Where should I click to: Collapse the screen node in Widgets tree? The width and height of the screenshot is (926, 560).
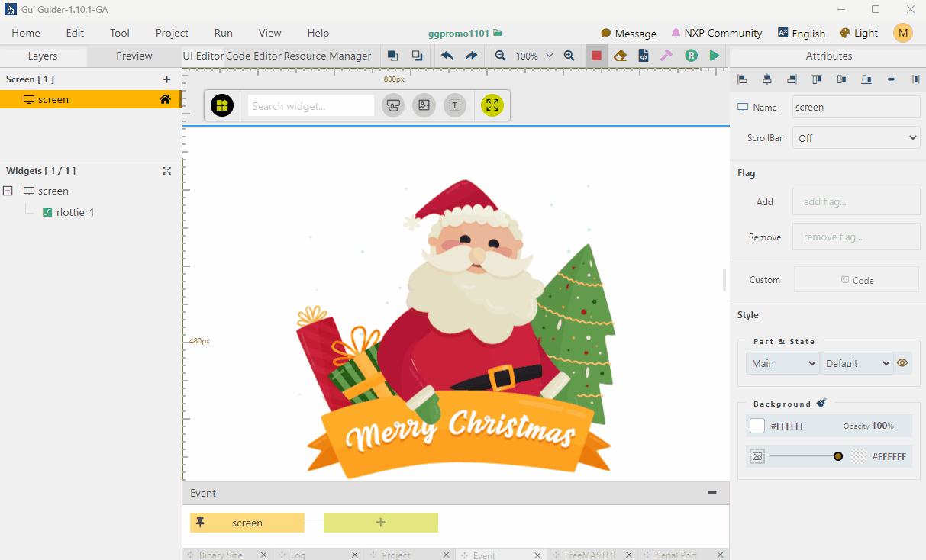pyautogui.click(x=8, y=191)
